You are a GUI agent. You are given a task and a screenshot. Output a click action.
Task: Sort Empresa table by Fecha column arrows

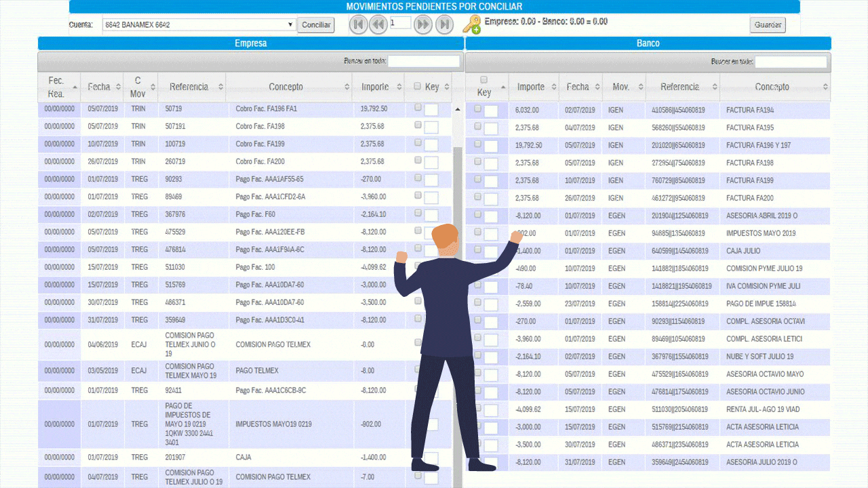[118, 87]
